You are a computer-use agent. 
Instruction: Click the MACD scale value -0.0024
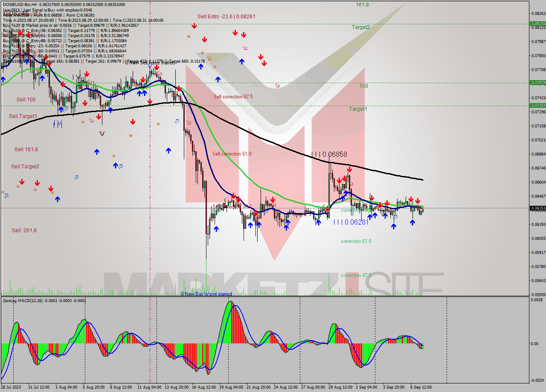(537, 380)
